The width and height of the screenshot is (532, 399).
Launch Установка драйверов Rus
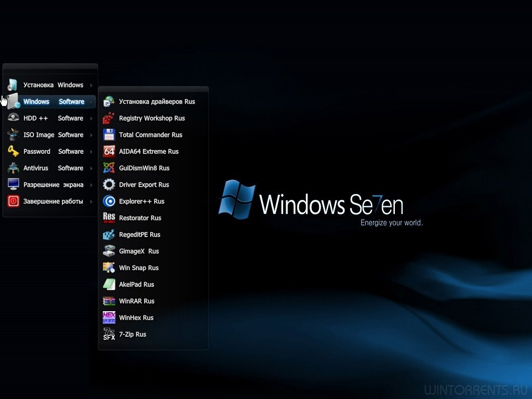(153, 101)
